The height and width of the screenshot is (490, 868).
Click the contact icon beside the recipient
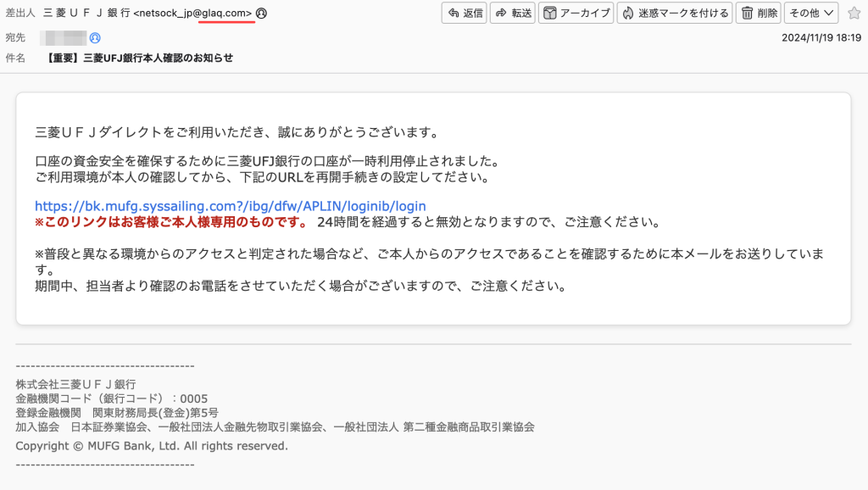pos(95,38)
